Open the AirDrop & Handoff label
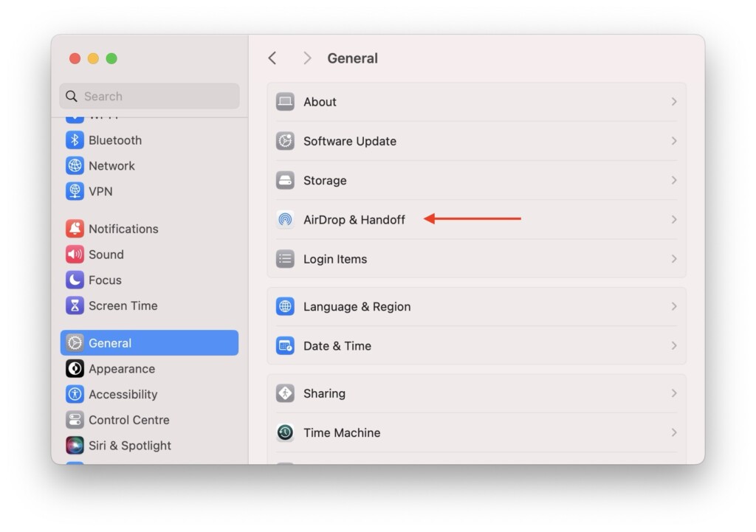756x532 pixels. click(x=354, y=220)
